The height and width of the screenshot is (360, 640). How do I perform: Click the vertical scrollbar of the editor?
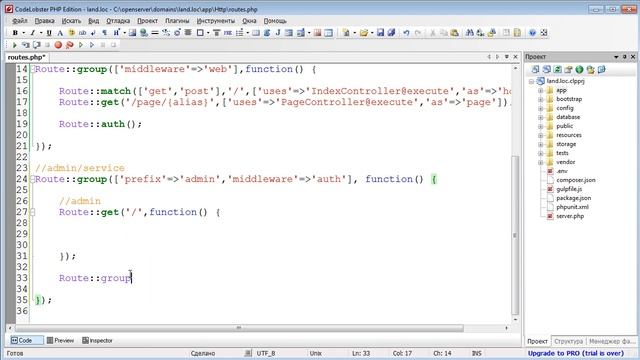(515, 235)
